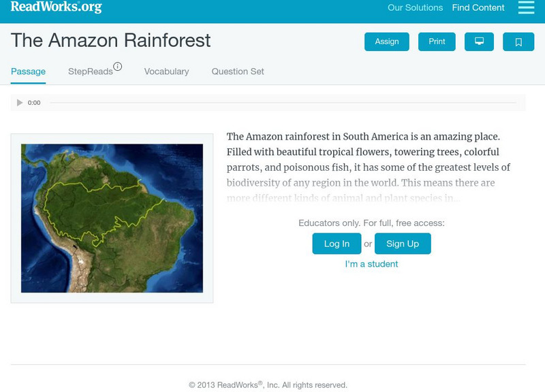Click the info icon next to StepReads
This screenshot has width=545, height=392.
(x=119, y=65)
